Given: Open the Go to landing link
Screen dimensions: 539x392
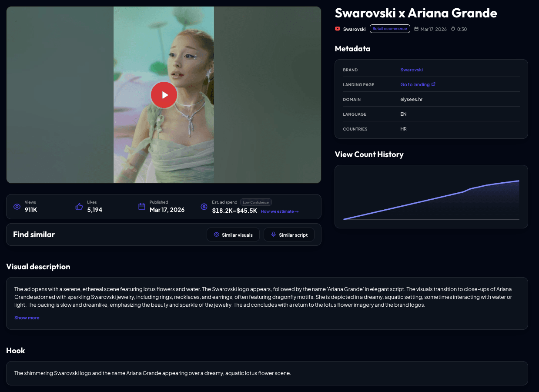Looking at the screenshot, I should pos(415,84).
